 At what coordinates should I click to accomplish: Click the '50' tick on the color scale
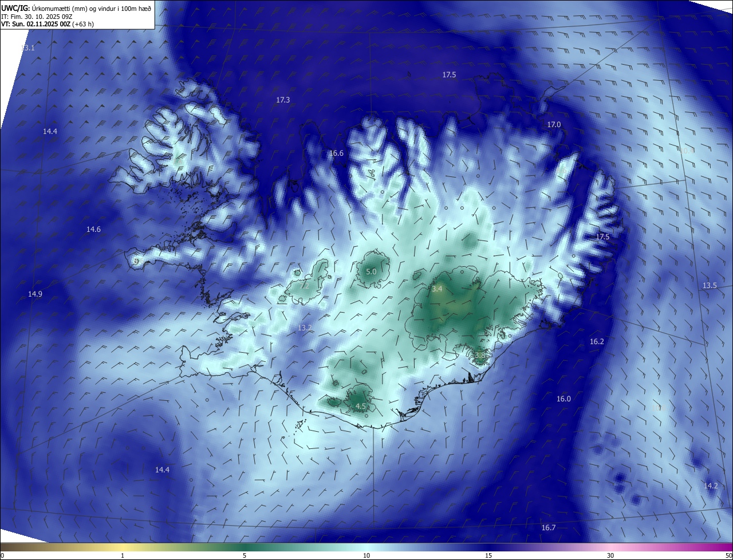click(x=728, y=555)
